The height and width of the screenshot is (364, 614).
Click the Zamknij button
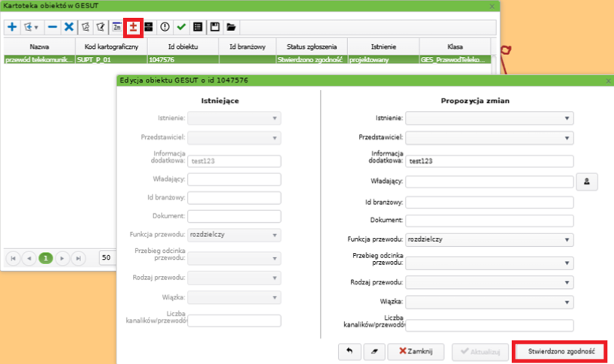(420, 350)
